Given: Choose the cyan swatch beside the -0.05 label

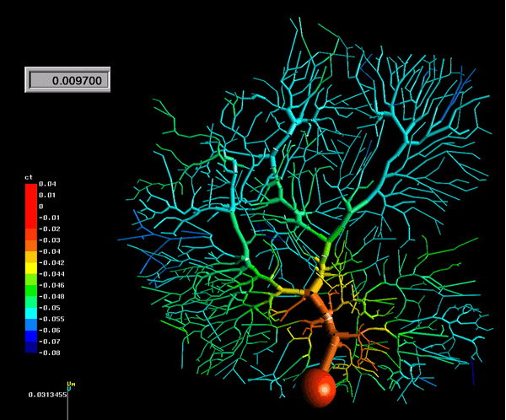Looking at the screenshot, I should point(31,308).
